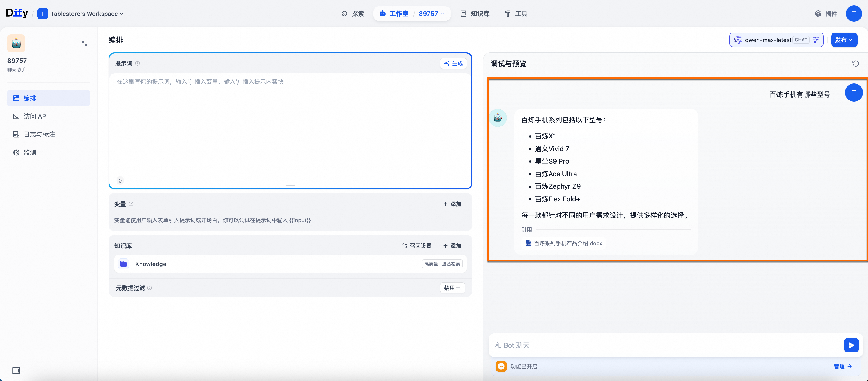Grab the prompt editor resize handle
The height and width of the screenshot is (381, 868).
[290, 186]
